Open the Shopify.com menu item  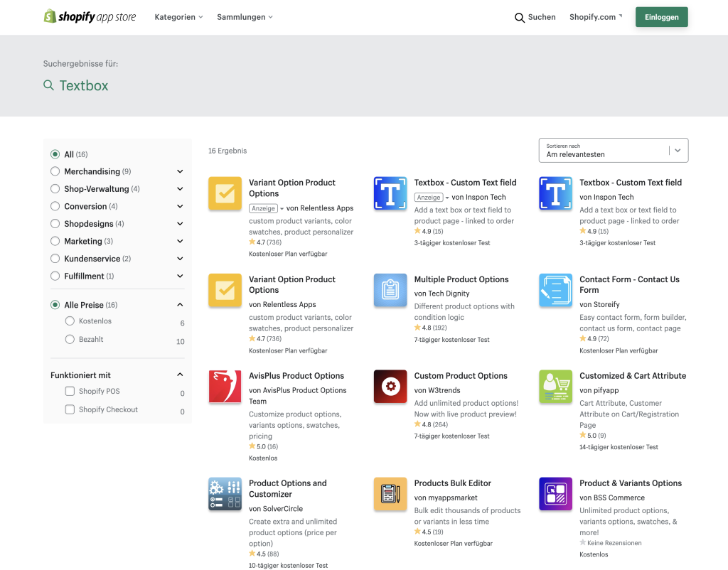pyautogui.click(x=594, y=17)
